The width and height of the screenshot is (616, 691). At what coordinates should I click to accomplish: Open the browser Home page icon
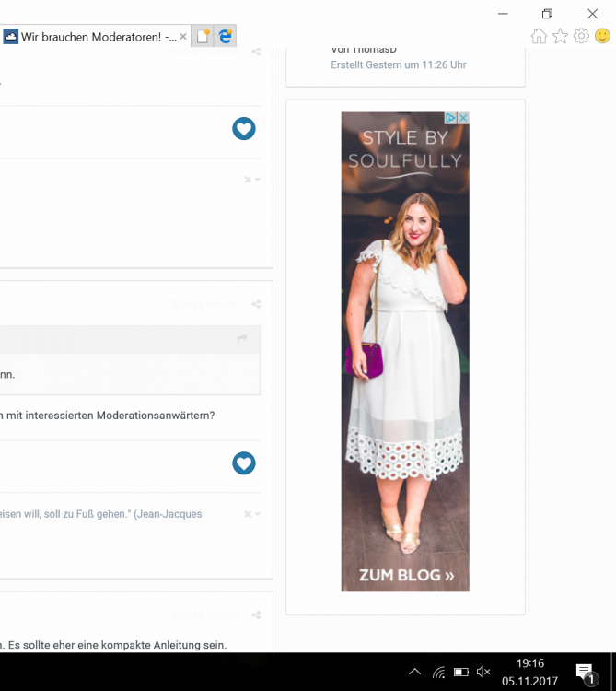(539, 36)
